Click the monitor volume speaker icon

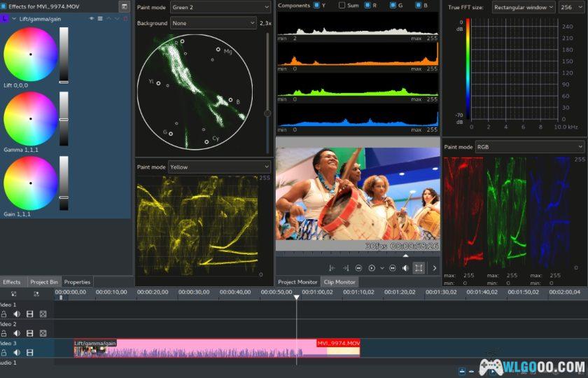point(405,268)
